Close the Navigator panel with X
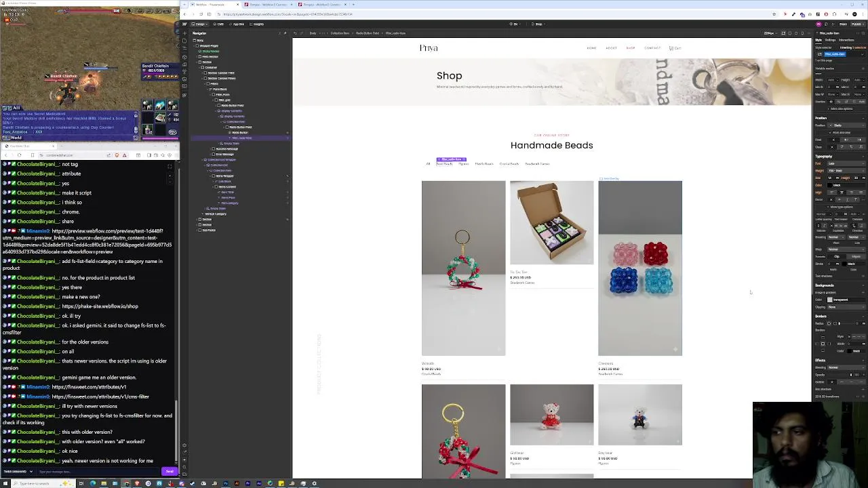Viewport: 868px width, 488px height. click(x=279, y=33)
